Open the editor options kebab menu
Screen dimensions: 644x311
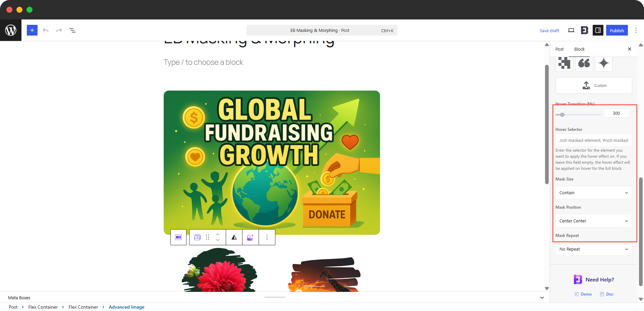click(636, 30)
